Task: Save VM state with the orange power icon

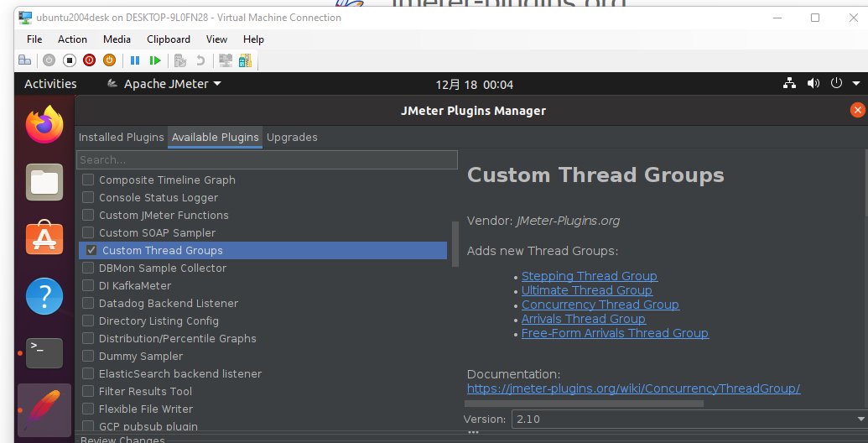Action: (109, 60)
